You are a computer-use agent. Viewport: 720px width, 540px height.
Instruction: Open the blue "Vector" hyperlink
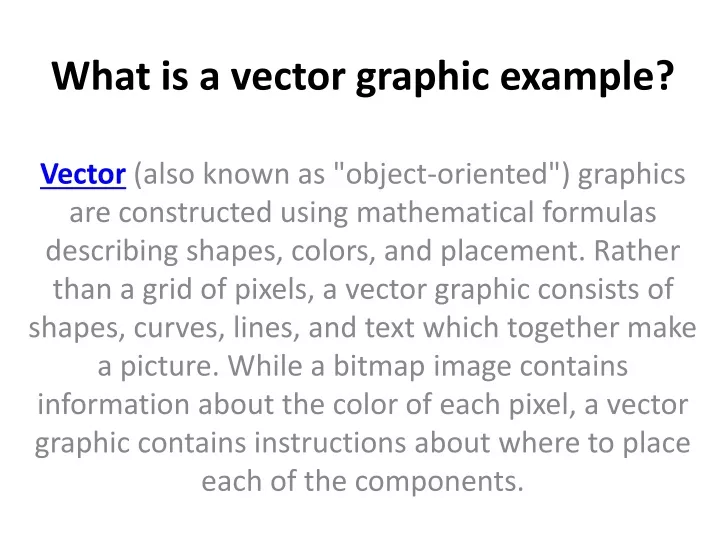point(82,176)
